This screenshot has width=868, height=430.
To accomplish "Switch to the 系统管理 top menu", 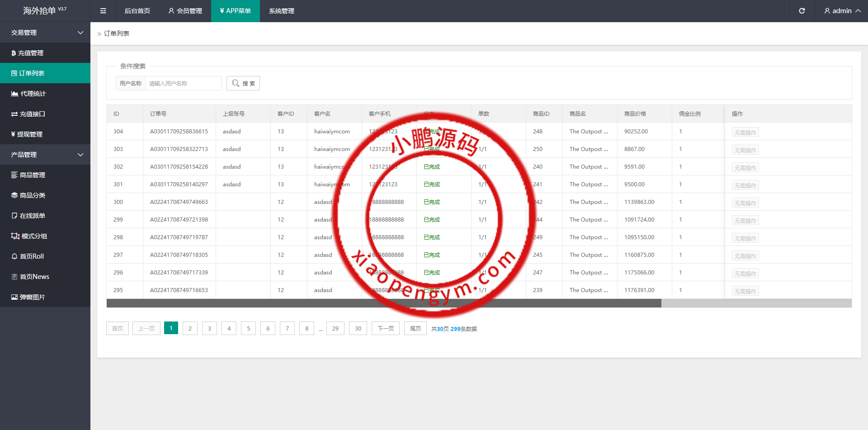I will pyautogui.click(x=281, y=11).
